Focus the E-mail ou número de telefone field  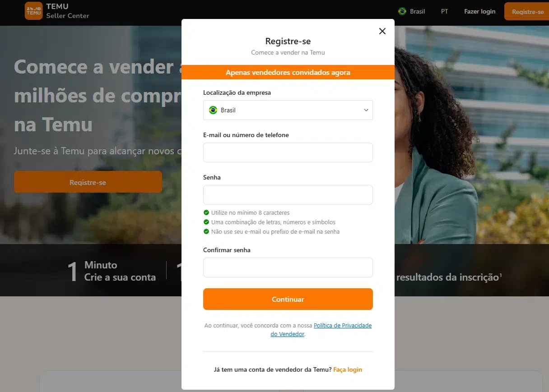pyautogui.click(x=288, y=152)
